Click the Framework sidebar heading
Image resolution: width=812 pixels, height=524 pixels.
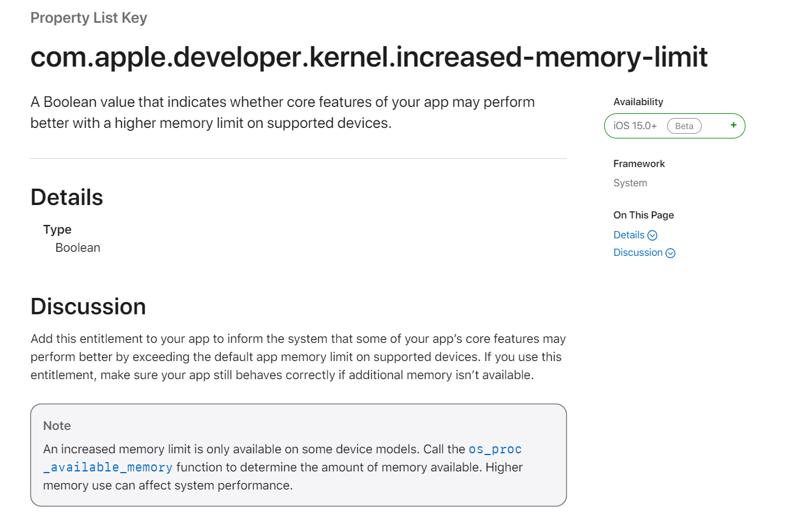pyautogui.click(x=639, y=164)
